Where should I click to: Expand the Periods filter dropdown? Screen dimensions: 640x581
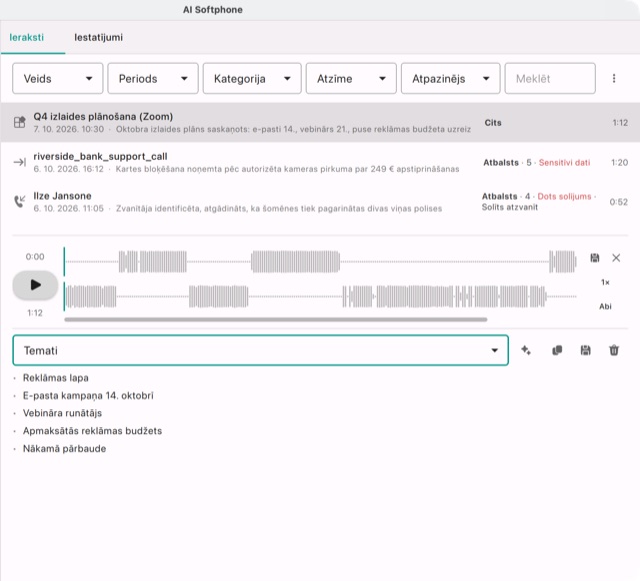click(x=153, y=78)
